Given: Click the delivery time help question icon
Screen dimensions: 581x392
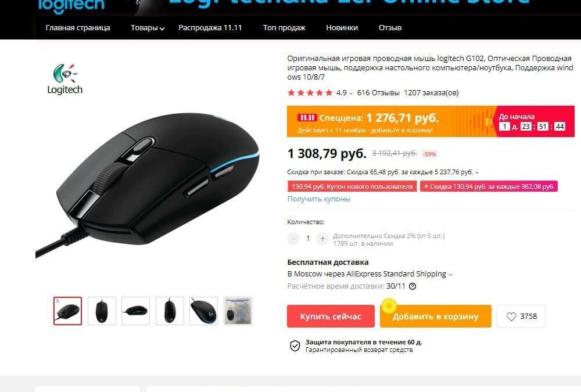Looking at the screenshot, I should (412, 286).
